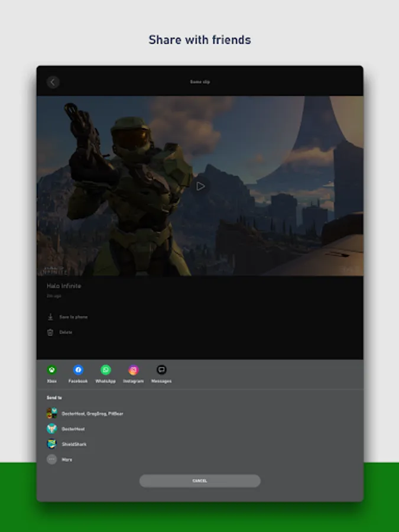Play the Halo Infinite game clip
This screenshot has height=532, width=399.
200,186
